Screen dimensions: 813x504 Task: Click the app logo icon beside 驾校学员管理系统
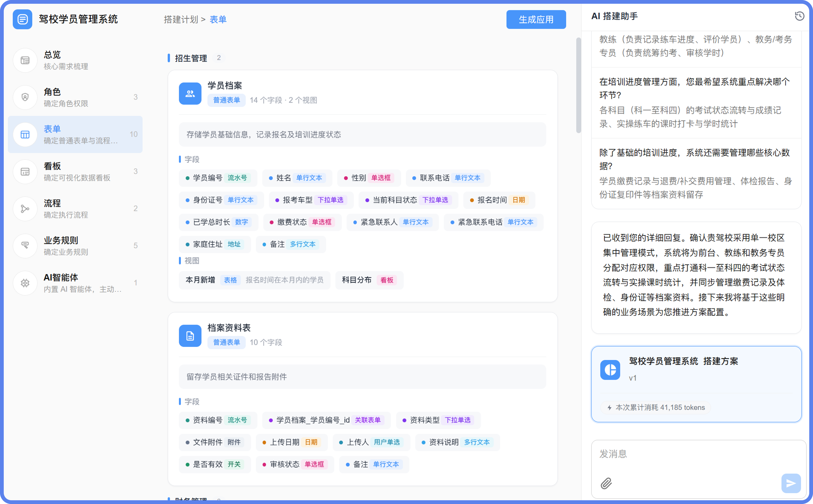22,19
